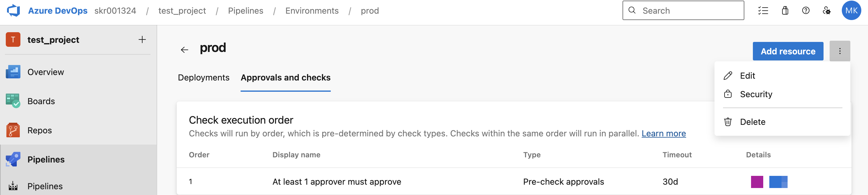Open the Marketplace shopping bag icon

[785, 11]
